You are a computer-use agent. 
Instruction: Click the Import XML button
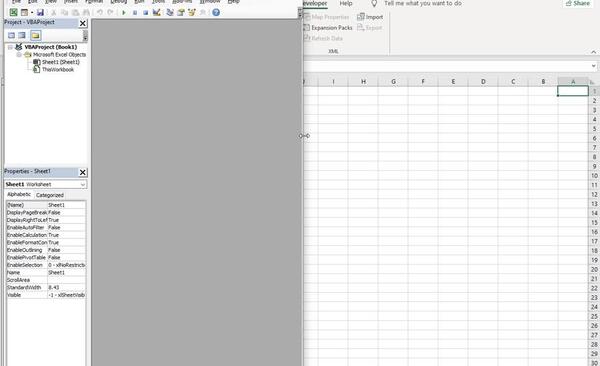370,17
